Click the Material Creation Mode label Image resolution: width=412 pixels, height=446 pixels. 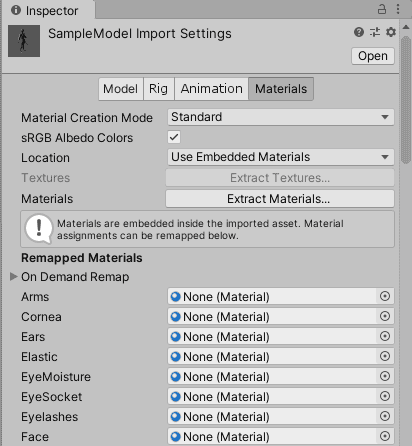point(87,118)
